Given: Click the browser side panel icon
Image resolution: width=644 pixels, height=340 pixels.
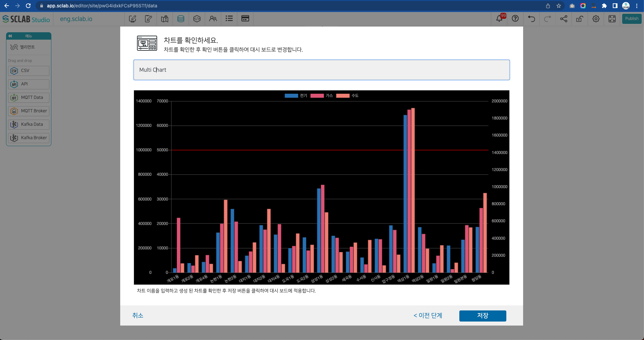Looking at the screenshot, I should [x=615, y=6].
